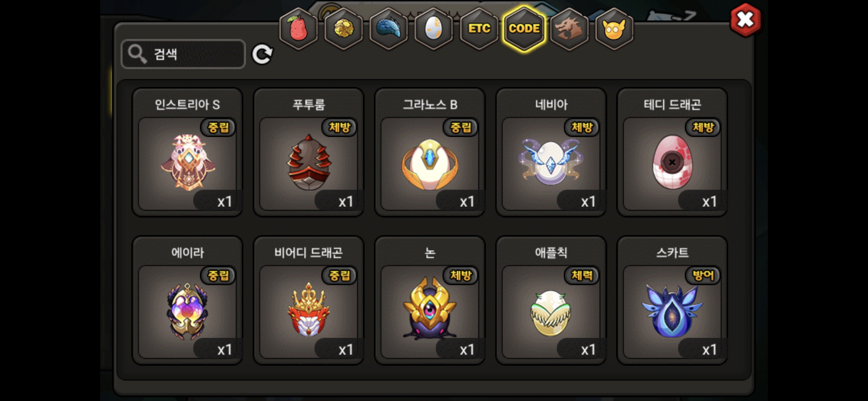Choose the 그라노스 B egg
The width and height of the screenshot is (868, 401).
[430, 152]
